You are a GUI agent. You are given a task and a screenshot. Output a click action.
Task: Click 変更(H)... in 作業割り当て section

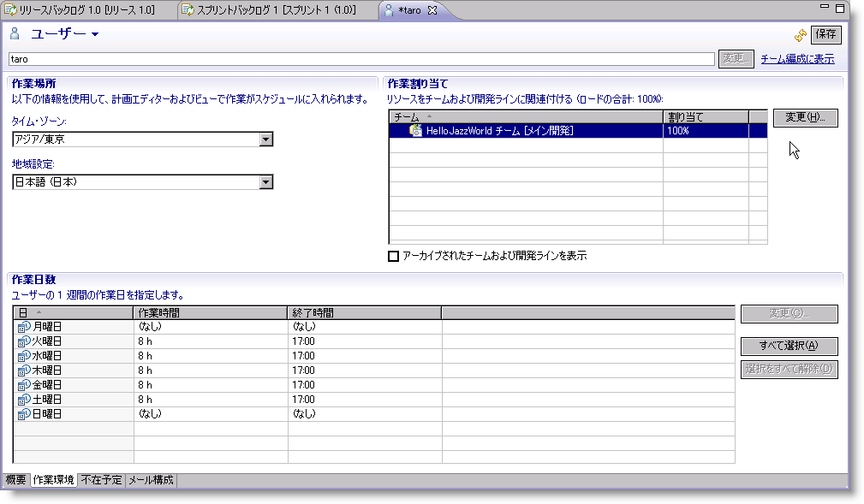[805, 117]
